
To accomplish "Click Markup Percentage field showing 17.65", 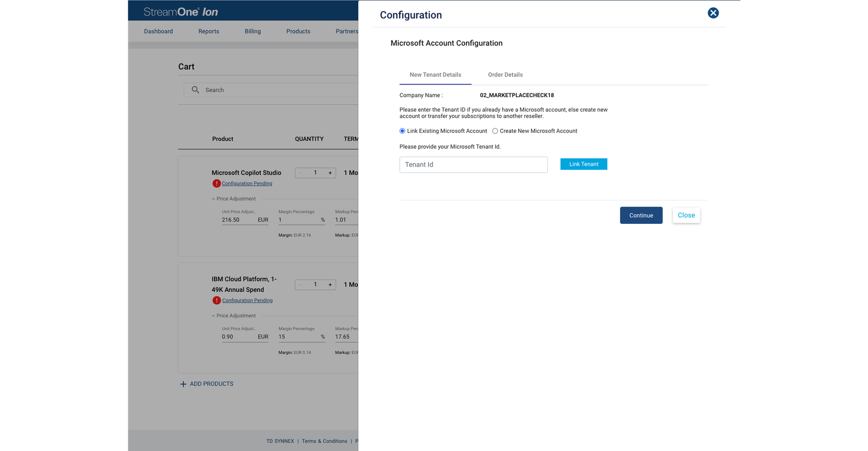I will pos(346,337).
